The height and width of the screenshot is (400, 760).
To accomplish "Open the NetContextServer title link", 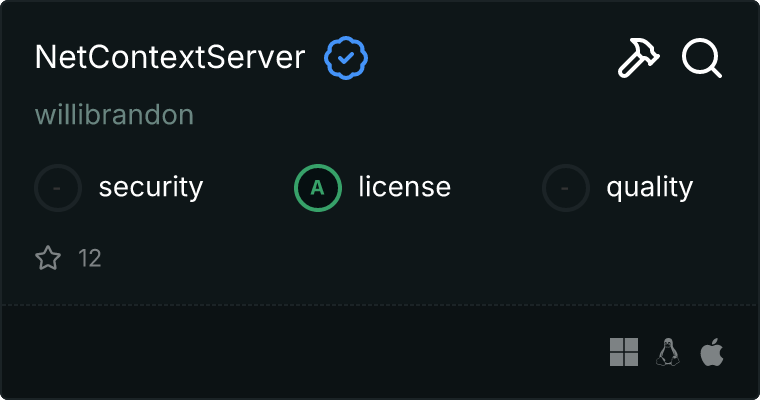I will coord(169,58).
